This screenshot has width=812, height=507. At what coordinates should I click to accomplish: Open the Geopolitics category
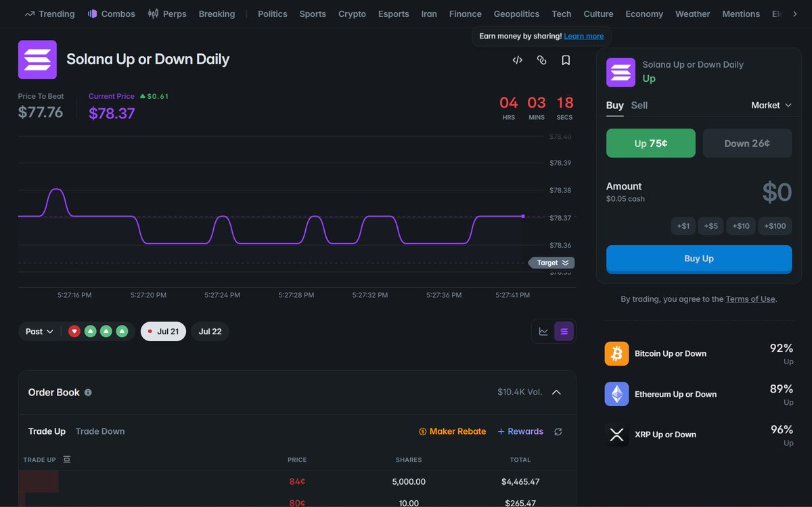point(517,14)
